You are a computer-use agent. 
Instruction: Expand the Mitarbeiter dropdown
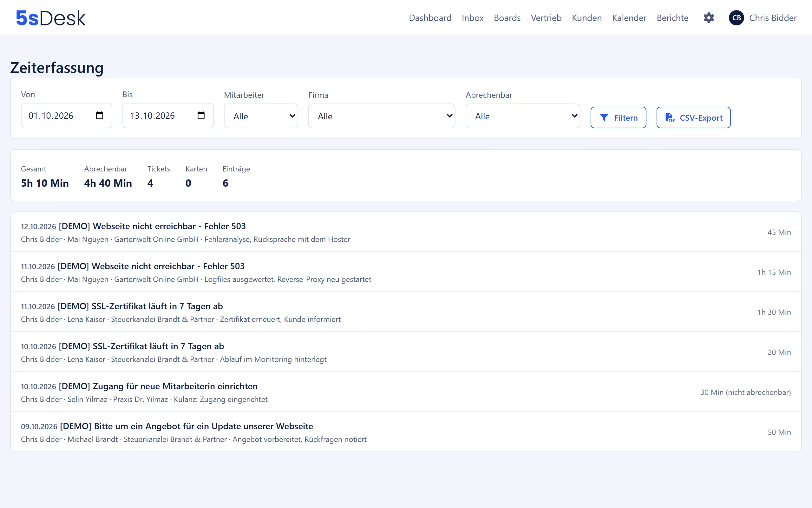(261, 116)
